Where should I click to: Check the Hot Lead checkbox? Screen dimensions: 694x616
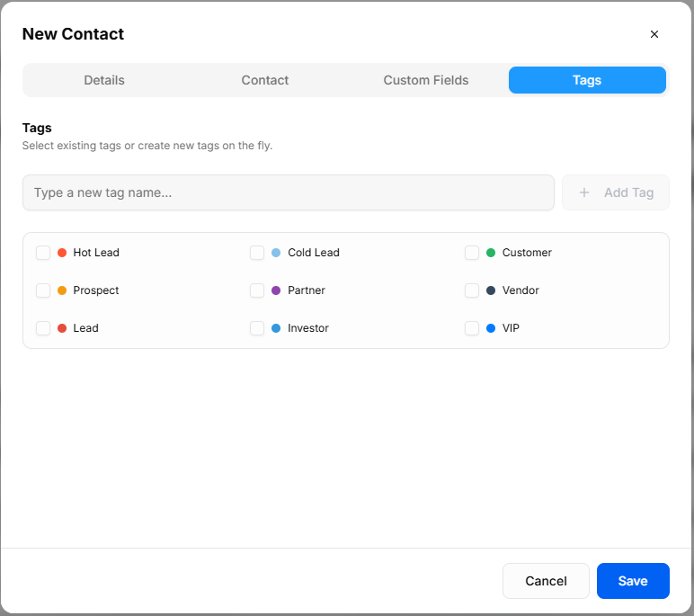point(43,253)
